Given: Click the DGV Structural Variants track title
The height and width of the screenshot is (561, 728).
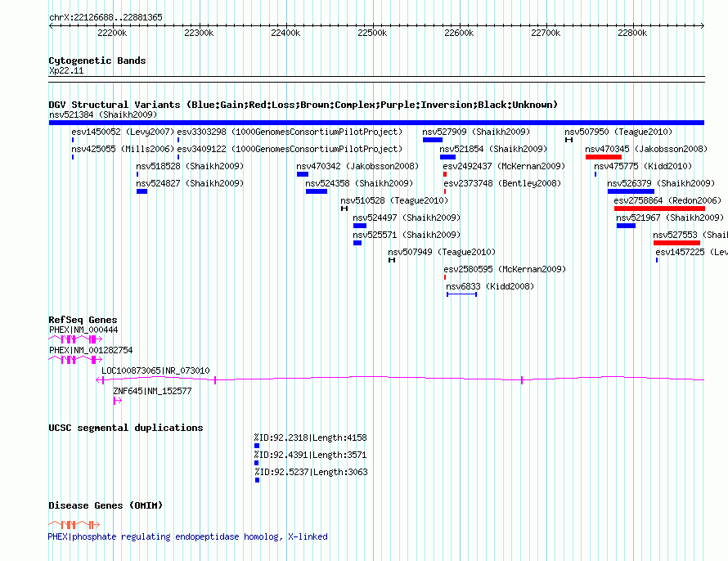Looking at the screenshot, I should coord(303,105).
